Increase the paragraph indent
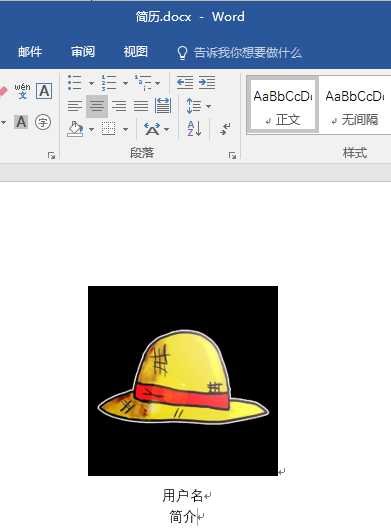Screen dimensions: 391x528 [x=207, y=82]
